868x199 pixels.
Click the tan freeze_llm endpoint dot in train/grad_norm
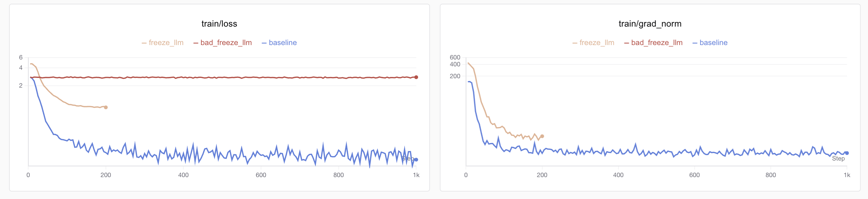tap(542, 136)
